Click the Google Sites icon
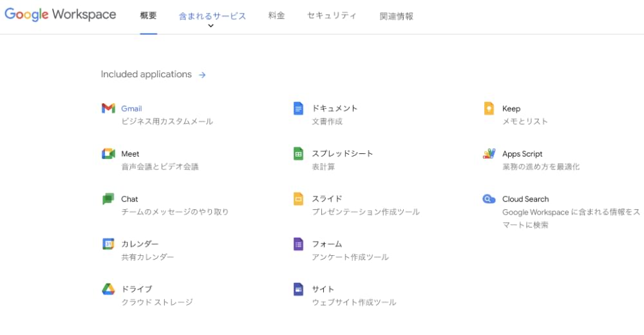Screen dimensions: 644x335 pyautogui.click(x=298, y=289)
